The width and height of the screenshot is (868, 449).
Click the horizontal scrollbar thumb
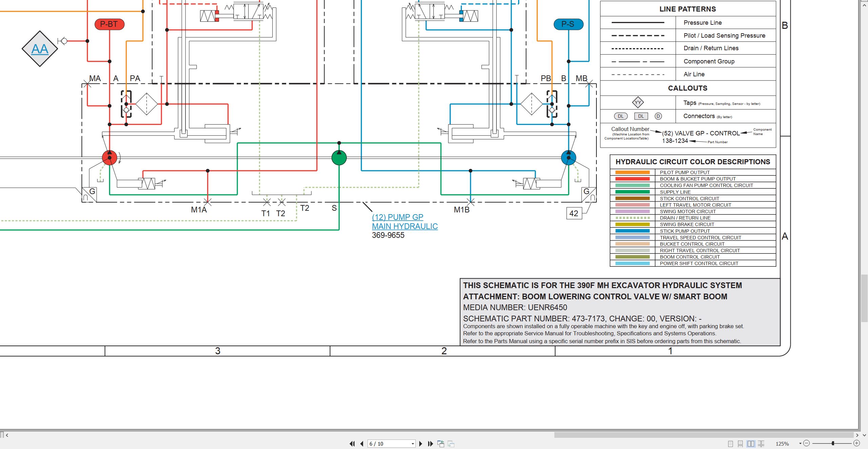tap(704, 435)
